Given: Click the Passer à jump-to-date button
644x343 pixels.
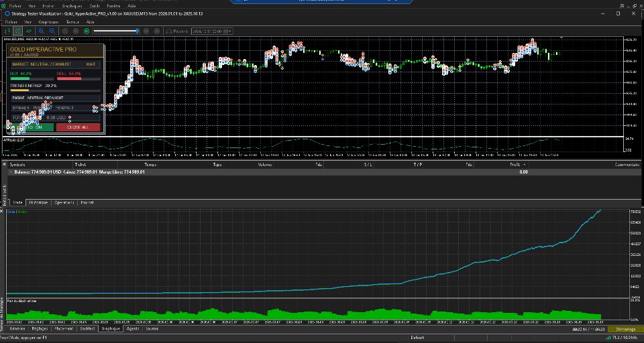Looking at the screenshot, I should click(x=177, y=31).
